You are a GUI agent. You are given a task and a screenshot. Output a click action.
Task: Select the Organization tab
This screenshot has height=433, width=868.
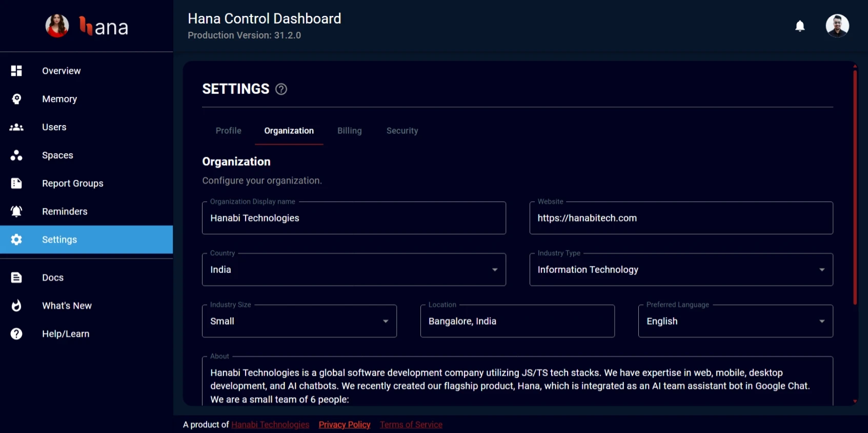tap(289, 131)
